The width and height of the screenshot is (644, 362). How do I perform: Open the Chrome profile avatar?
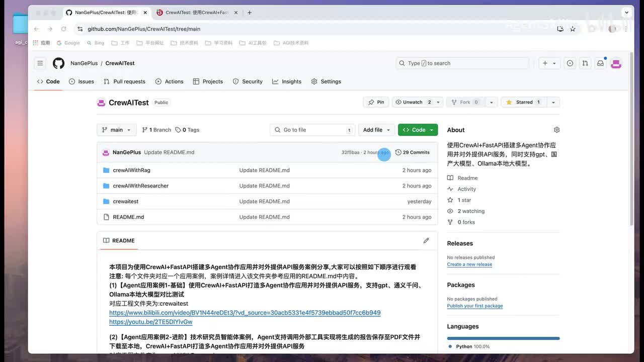point(612,29)
